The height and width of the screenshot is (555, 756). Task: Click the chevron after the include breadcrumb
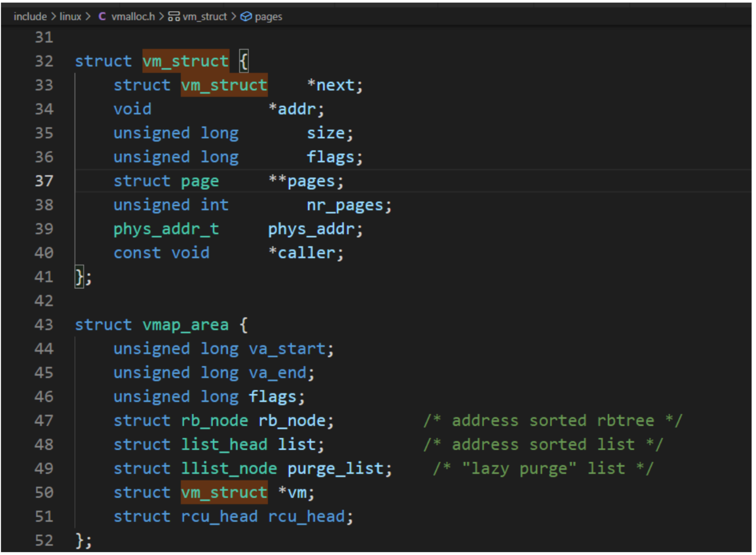tap(53, 16)
